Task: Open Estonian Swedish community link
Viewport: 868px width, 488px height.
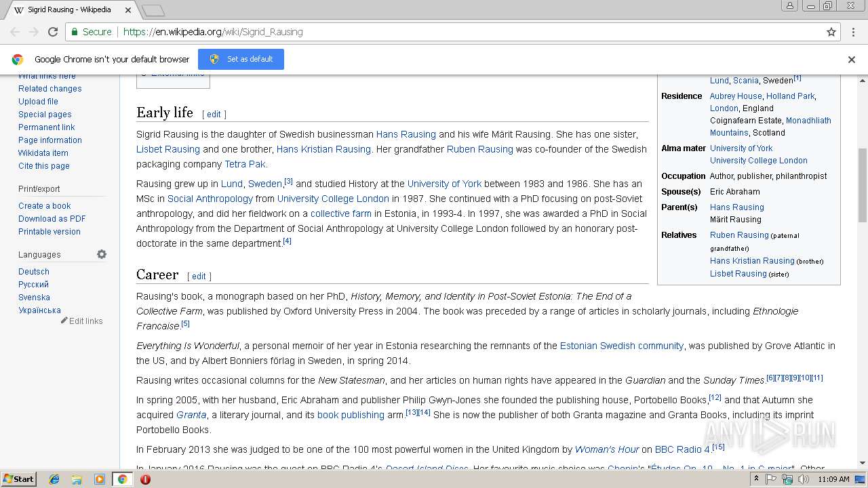Action: [622, 346]
